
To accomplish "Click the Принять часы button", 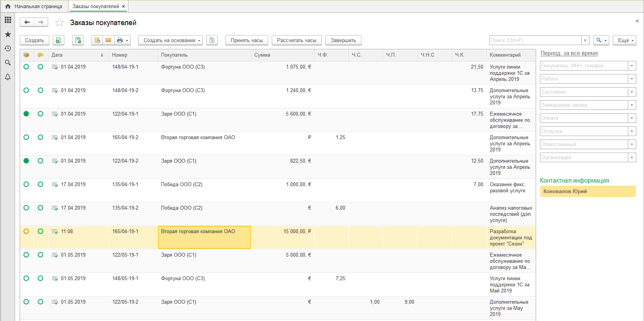I will 247,40.
